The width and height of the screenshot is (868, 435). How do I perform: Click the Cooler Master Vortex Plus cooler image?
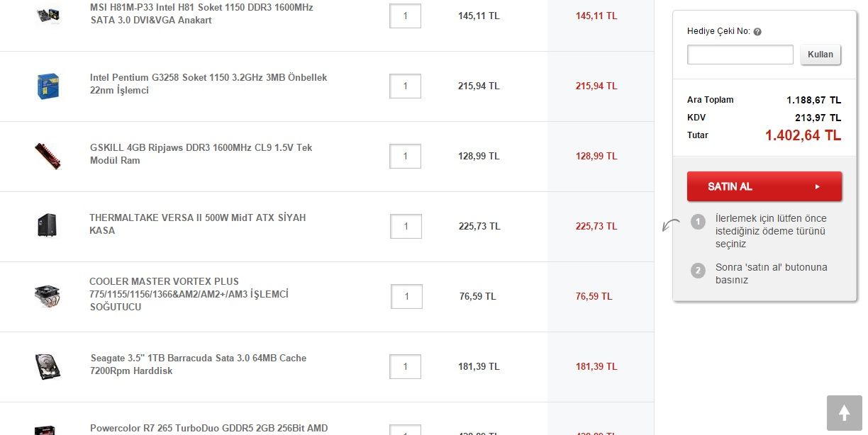[x=48, y=296]
